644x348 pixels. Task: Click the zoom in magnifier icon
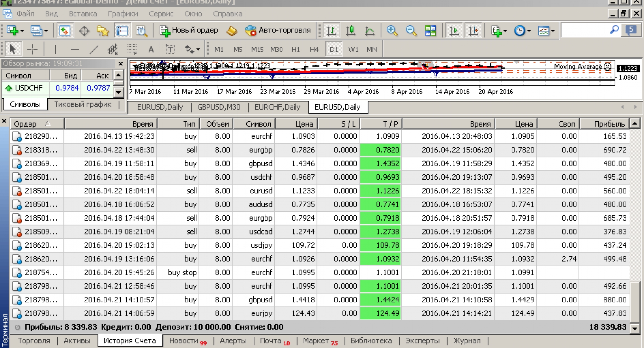tap(392, 31)
